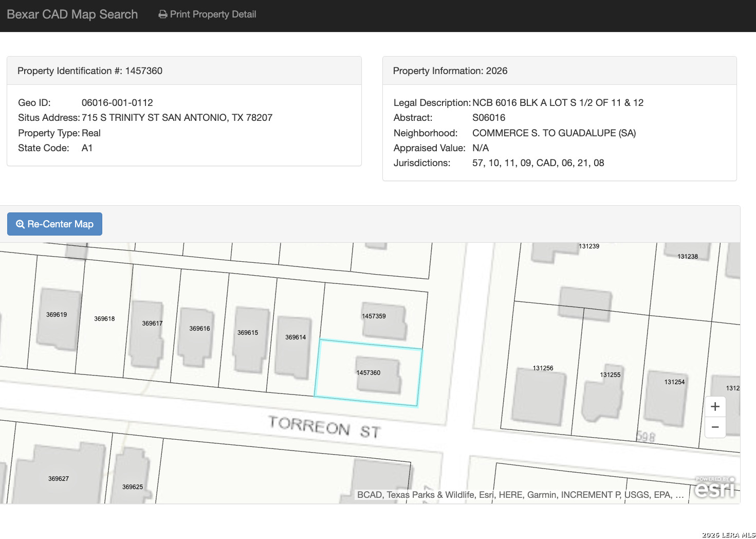
Task: Select parcel 1457359 on the map
Action: (374, 316)
